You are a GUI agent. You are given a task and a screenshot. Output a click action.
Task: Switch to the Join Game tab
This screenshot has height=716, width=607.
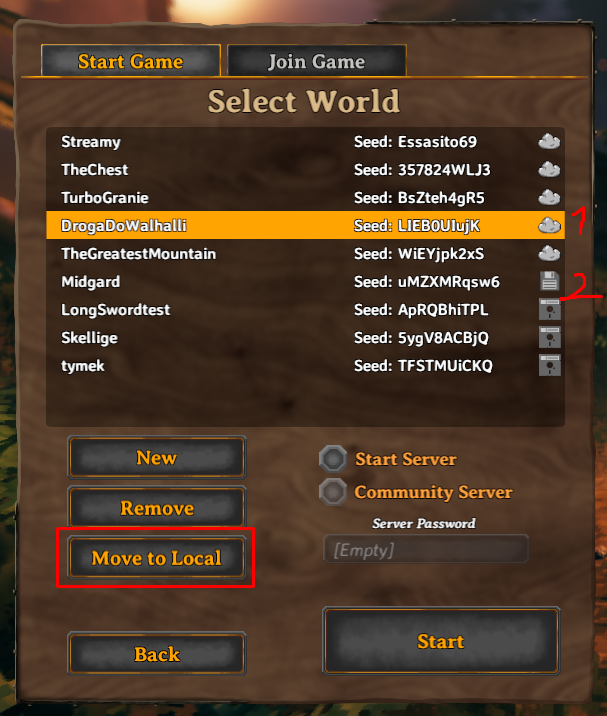[x=317, y=61]
